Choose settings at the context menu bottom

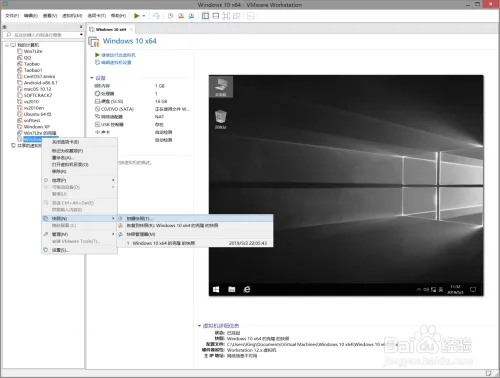pos(79,250)
